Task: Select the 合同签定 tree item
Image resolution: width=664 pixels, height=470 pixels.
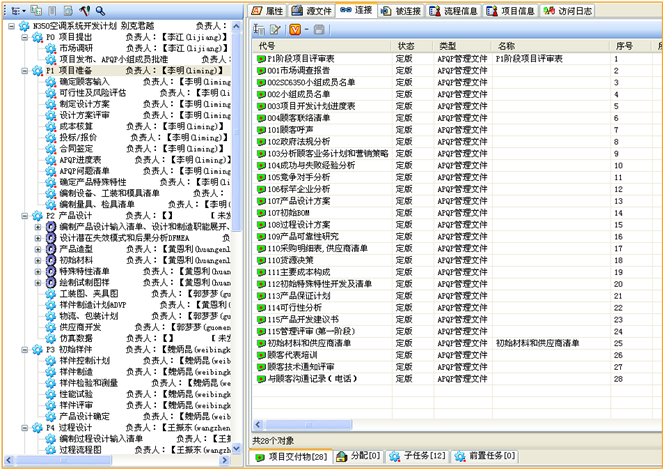Action: click(x=76, y=149)
